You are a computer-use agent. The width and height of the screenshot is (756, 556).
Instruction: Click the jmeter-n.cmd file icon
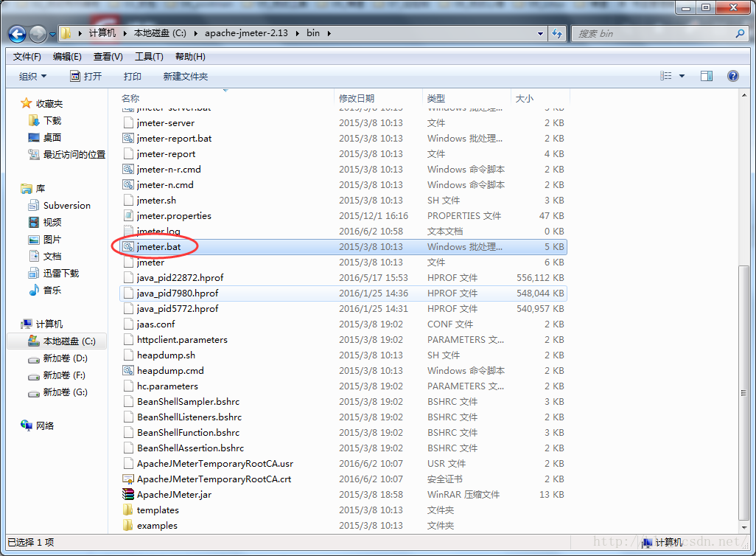click(x=127, y=185)
